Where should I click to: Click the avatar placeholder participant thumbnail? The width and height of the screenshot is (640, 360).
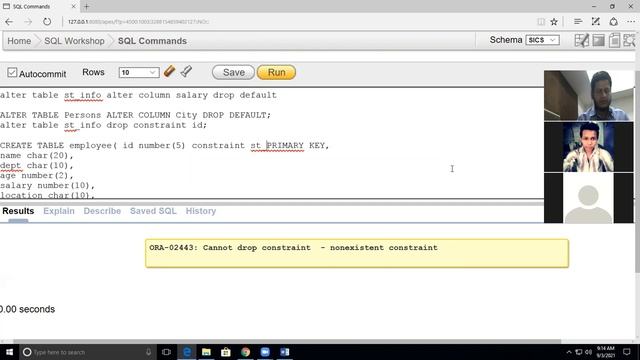tap(589, 198)
